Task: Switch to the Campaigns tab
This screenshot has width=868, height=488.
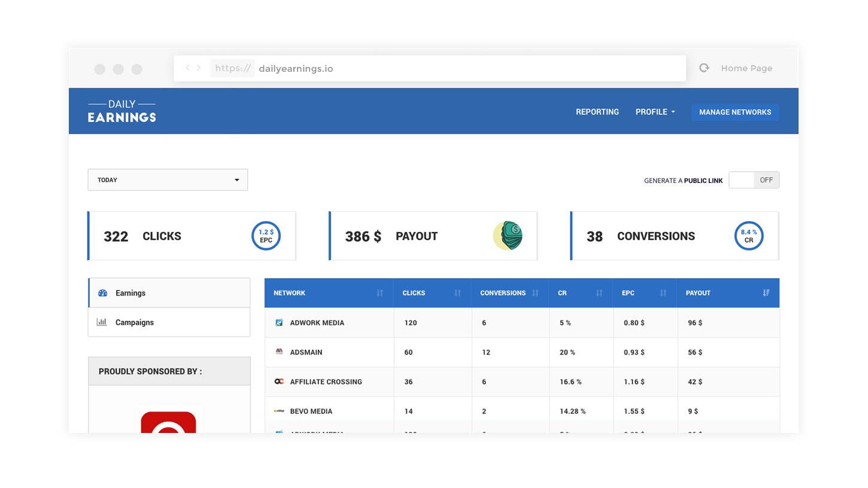Action: [x=134, y=322]
